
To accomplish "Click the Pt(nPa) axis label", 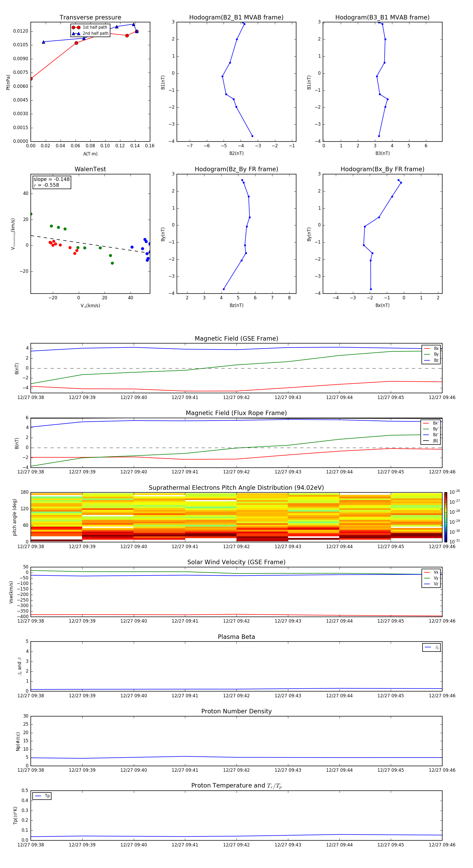I will 8,82.
